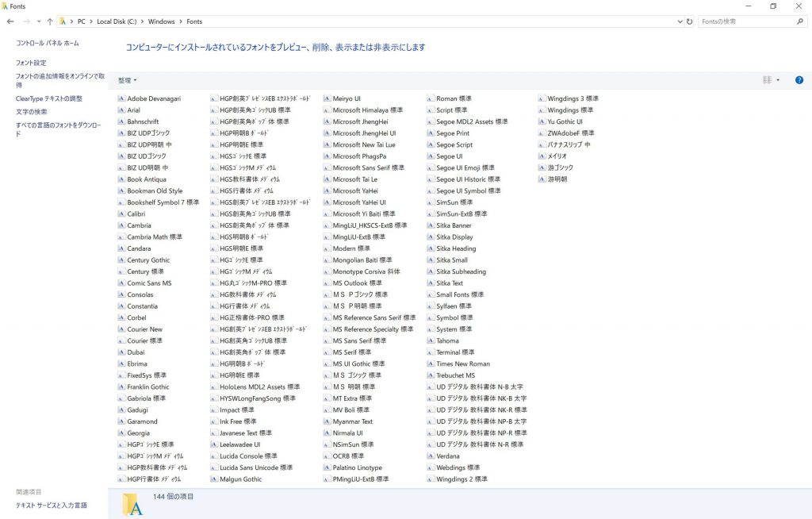Viewport: 812px width, 519px height.
Task: Select the HoloLens MDL2 Assets 標準 font name
Action: coord(260,386)
